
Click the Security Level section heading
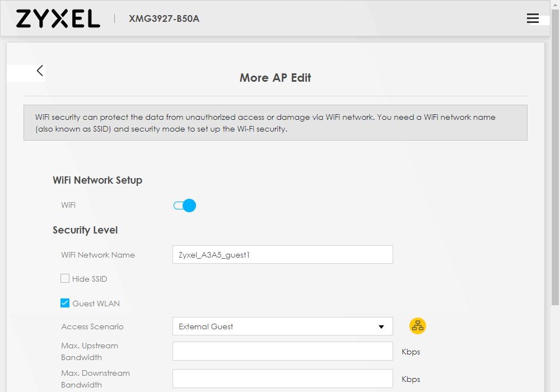tap(85, 230)
